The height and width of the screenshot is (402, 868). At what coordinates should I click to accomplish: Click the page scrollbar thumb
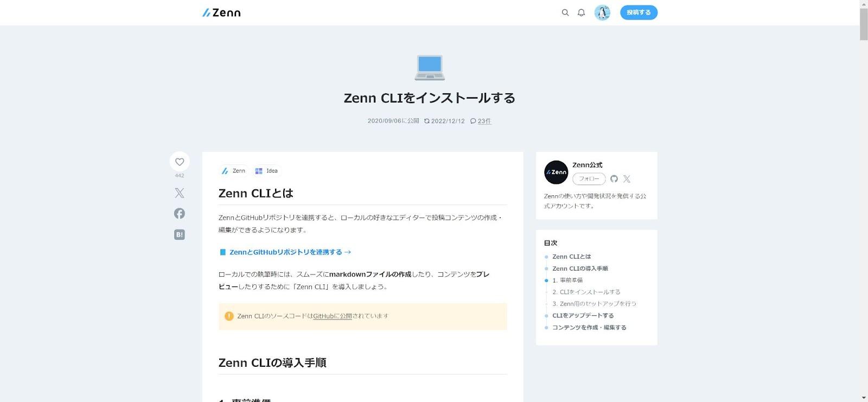click(x=864, y=24)
